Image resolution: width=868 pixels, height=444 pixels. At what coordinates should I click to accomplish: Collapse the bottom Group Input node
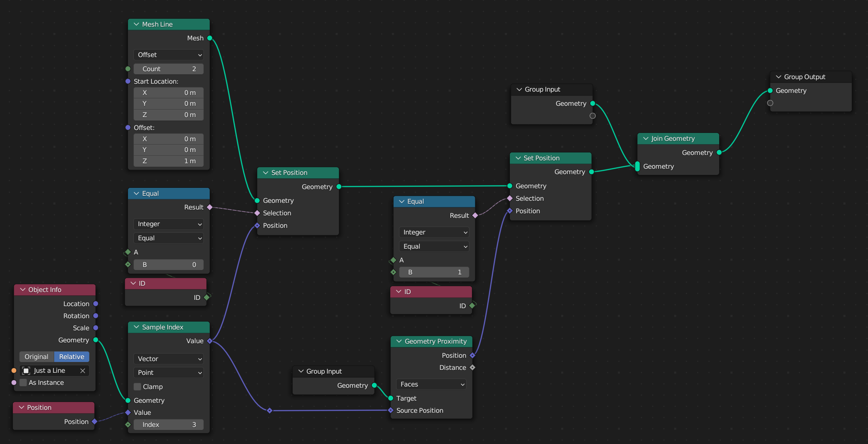(x=301, y=371)
